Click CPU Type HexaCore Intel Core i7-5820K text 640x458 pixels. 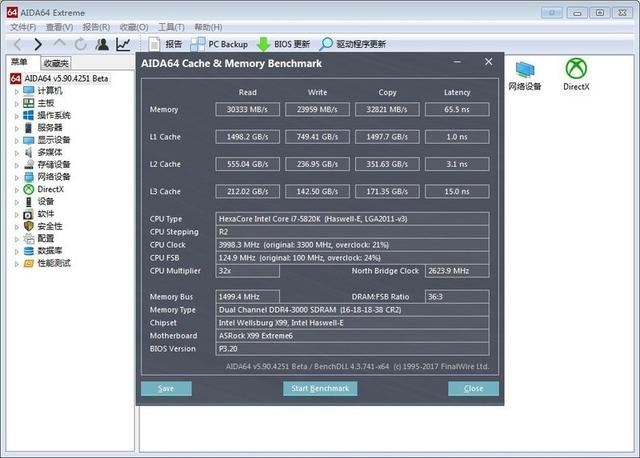313,219
